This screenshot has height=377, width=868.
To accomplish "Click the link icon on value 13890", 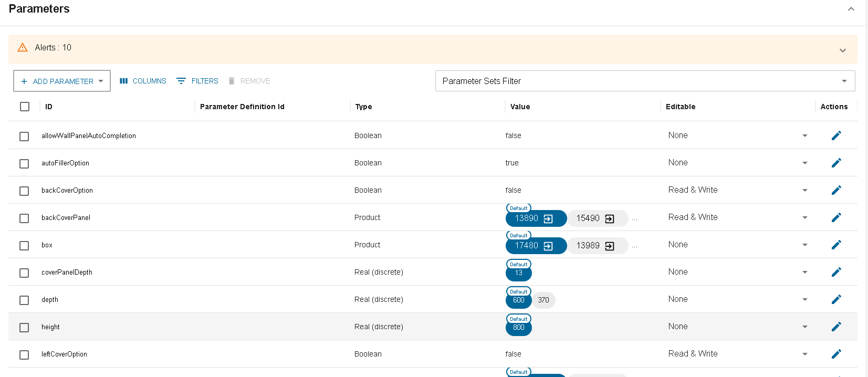I will (x=548, y=219).
